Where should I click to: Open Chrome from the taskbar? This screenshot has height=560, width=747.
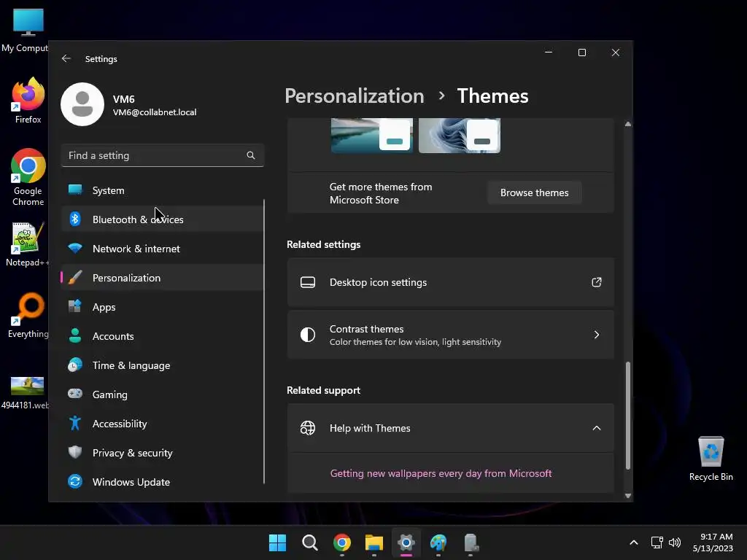[x=342, y=542]
